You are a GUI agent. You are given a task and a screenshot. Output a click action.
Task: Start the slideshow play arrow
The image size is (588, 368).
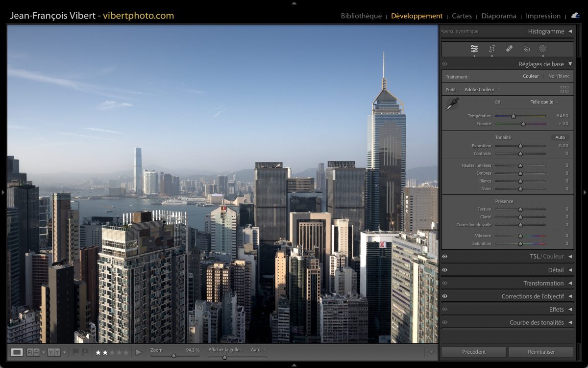pyautogui.click(x=139, y=352)
